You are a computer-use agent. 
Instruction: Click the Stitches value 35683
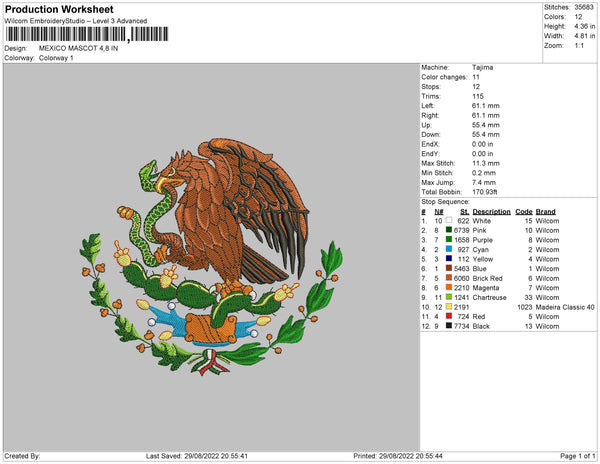pyautogui.click(x=584, y=7)
